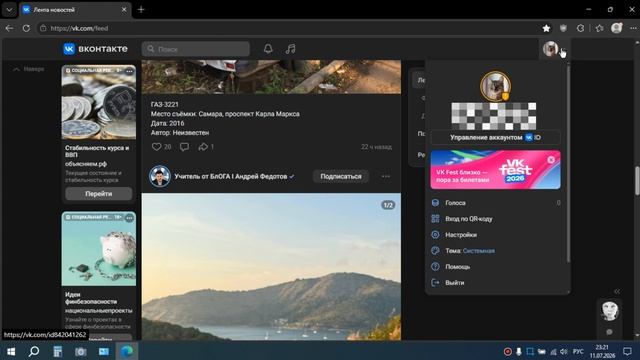Open VK notifications bell
This screenshot has width=640, height=360.
268,49
